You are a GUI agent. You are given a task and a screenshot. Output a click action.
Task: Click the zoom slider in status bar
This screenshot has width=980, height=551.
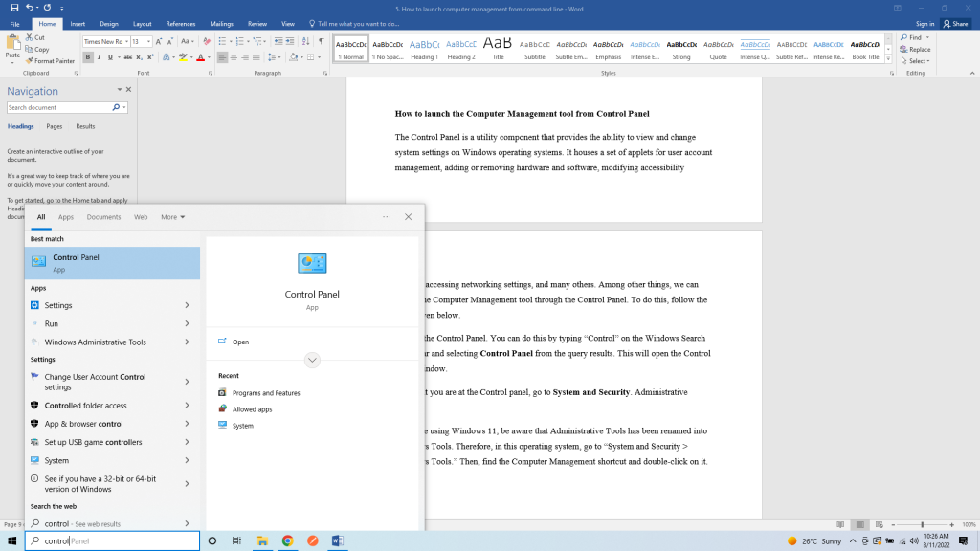pyautogui.click(x=923, y=524)
